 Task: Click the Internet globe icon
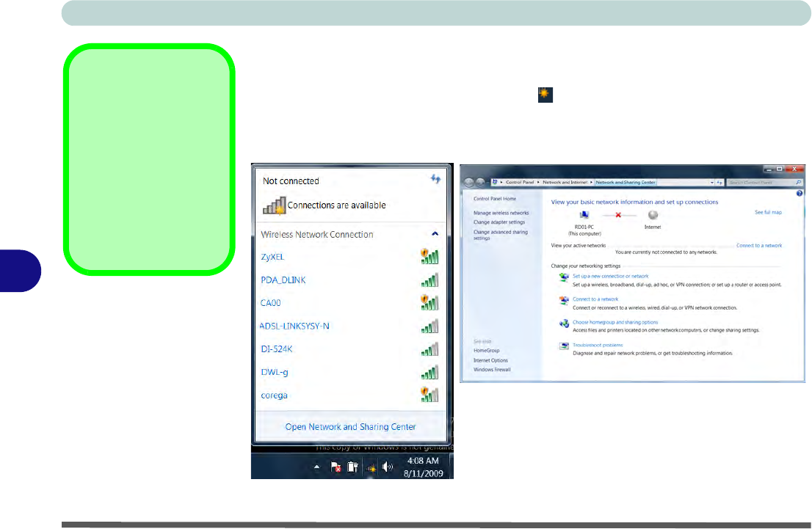[x=653, y=215]
